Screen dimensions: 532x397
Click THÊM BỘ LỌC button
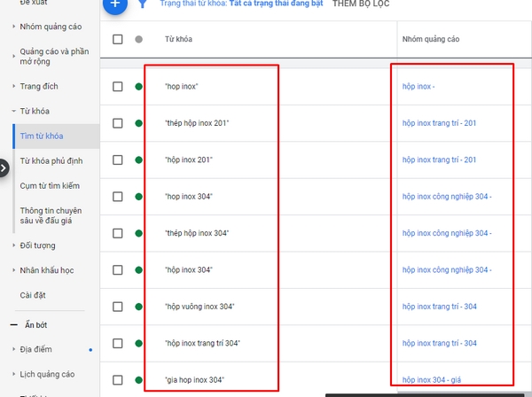[x=361, y=4]
